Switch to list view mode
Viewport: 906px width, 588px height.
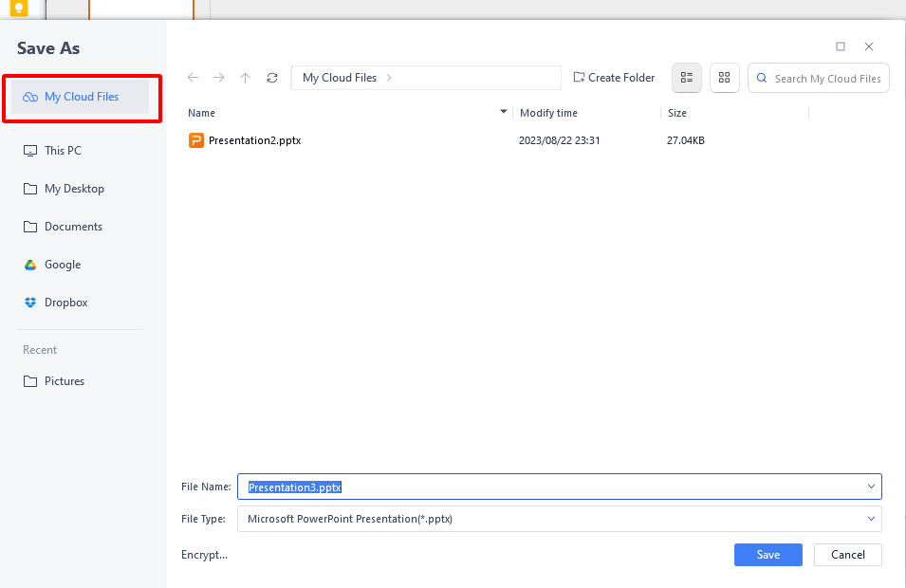[x=687, y=78]
